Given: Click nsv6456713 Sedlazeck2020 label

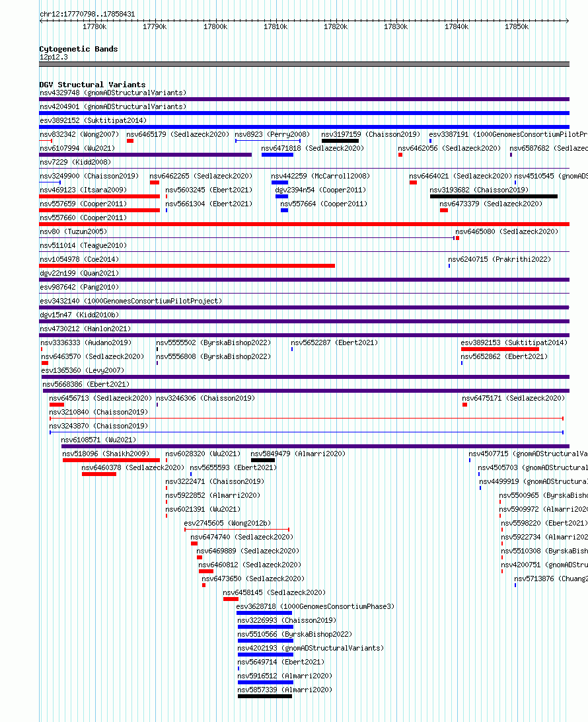Looking at the screenshot, I should pyautogui.click(x=100, y=397).
